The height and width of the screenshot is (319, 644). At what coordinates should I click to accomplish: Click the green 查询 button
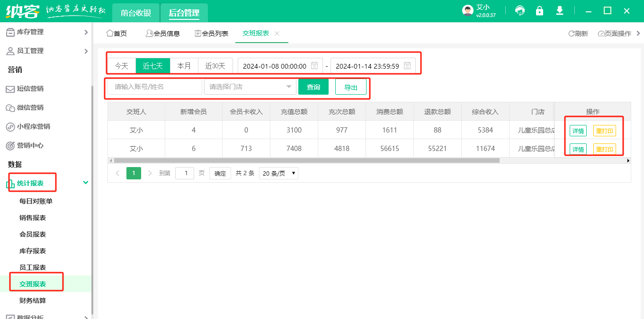click(313, 87)
